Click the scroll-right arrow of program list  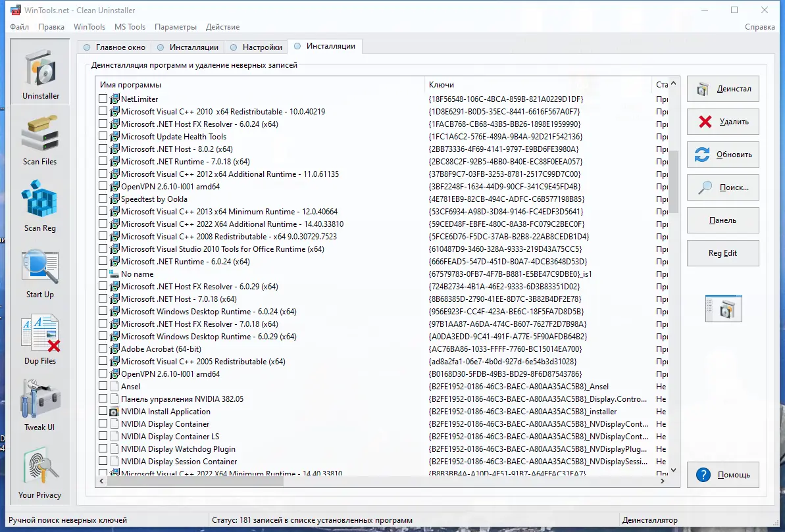click(x=663, y=481)
